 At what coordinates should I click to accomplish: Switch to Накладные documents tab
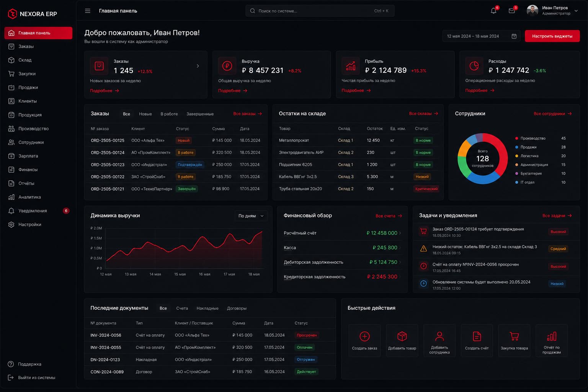point(207,308)
